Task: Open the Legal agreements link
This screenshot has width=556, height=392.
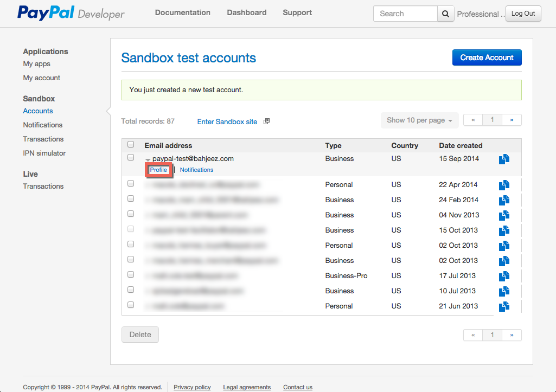Action: [x=247, y=388]
